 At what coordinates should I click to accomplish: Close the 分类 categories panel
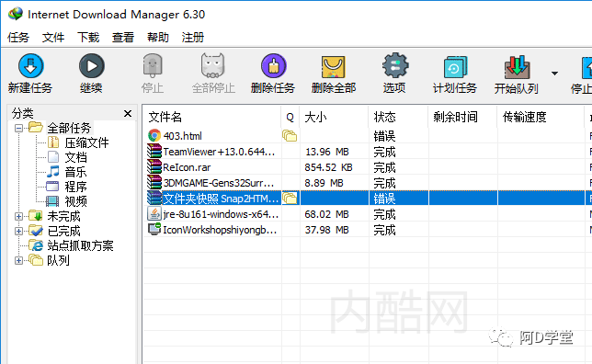(128, 113)
